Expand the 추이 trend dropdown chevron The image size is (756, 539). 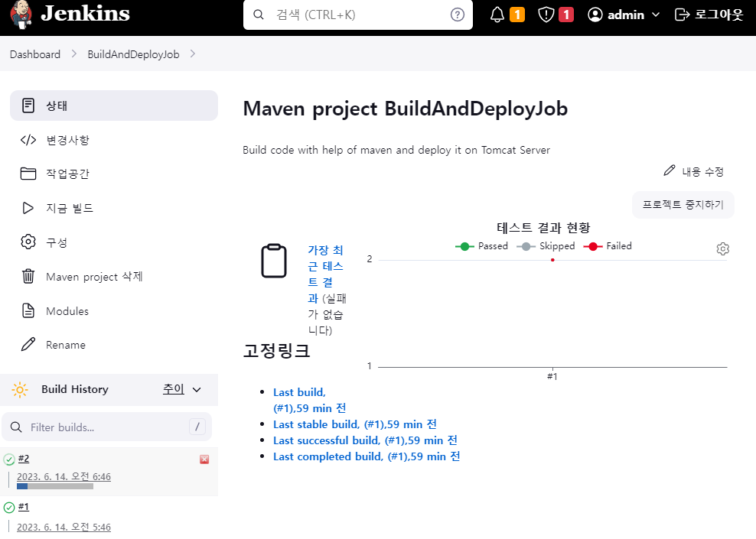click(197, 390)
